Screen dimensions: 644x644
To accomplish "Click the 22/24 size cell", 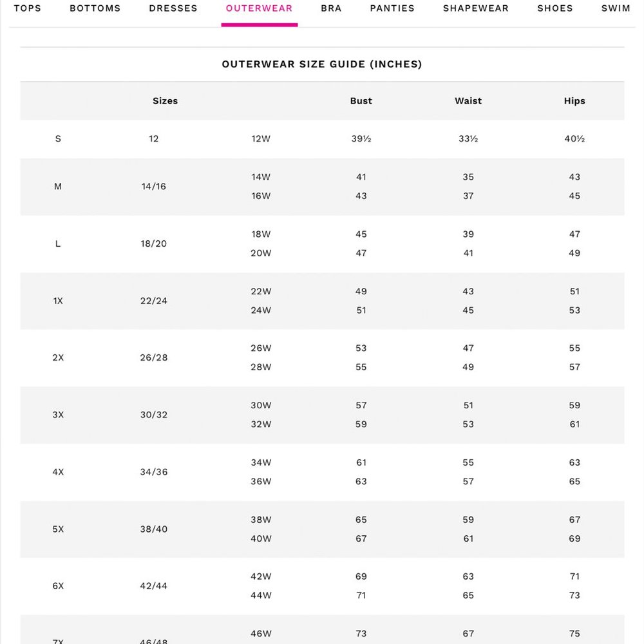I will (154, 301).
